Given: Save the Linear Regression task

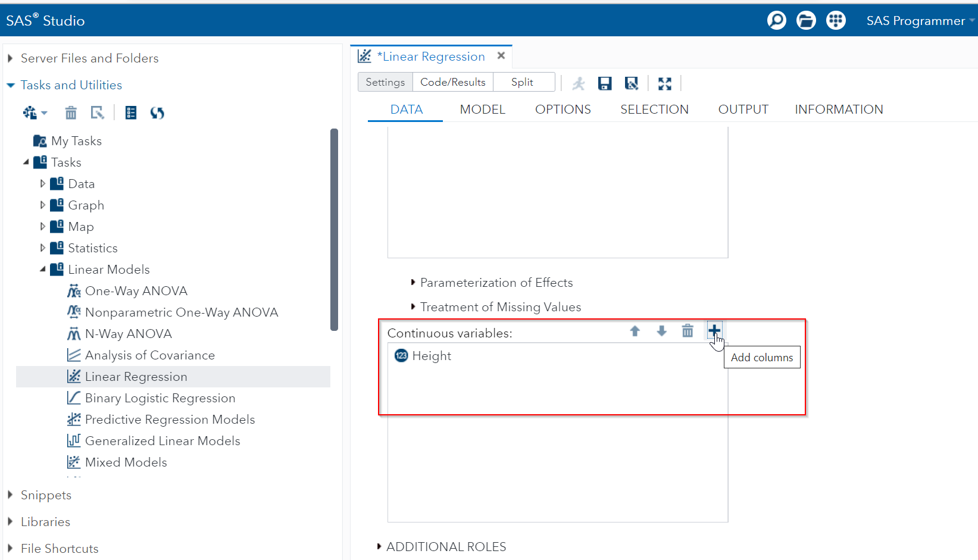Looking at the screenshot, I should 605,83.
